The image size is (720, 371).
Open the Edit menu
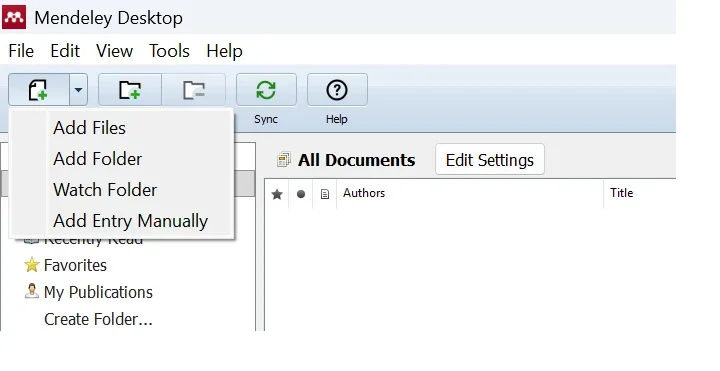65,51
